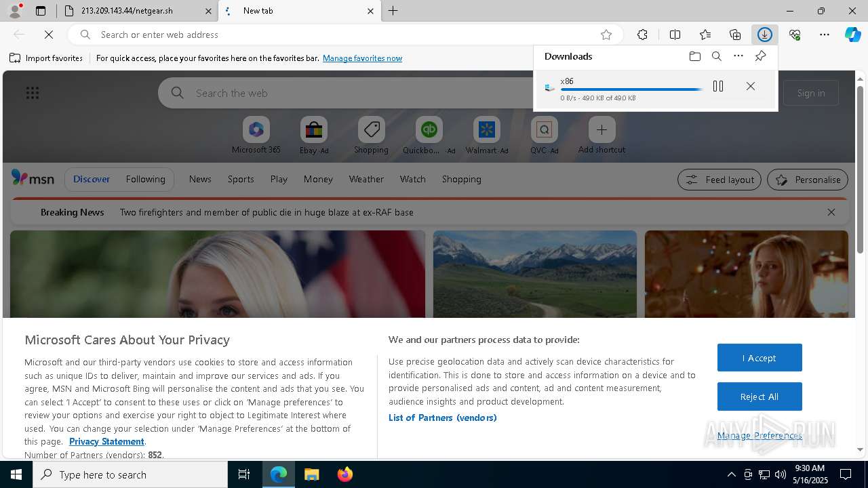Open the Sports menu item
The image size is (868, 488).
(x=241, y=179)
